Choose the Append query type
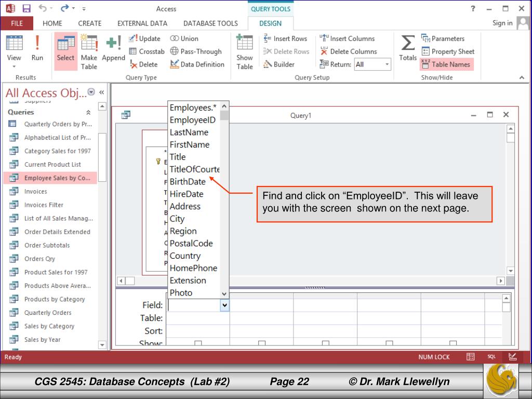The height and width of the screenshot is (399, 532). point(113,48)
